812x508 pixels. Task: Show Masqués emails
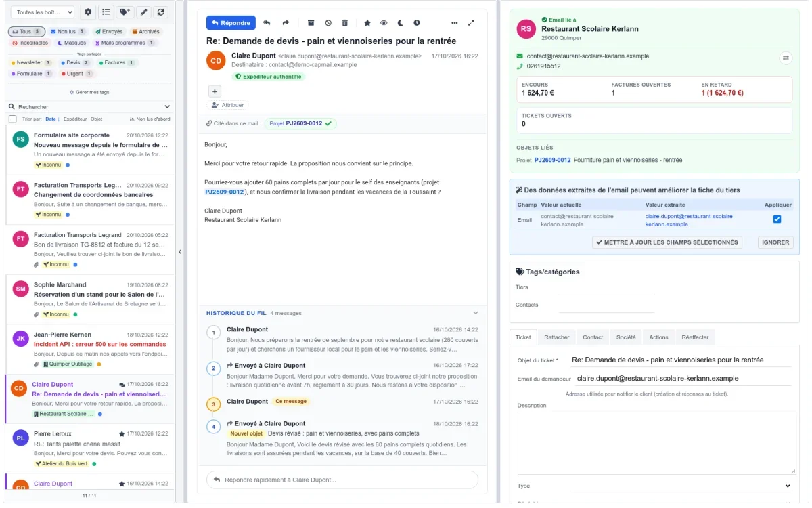point(72,43)
